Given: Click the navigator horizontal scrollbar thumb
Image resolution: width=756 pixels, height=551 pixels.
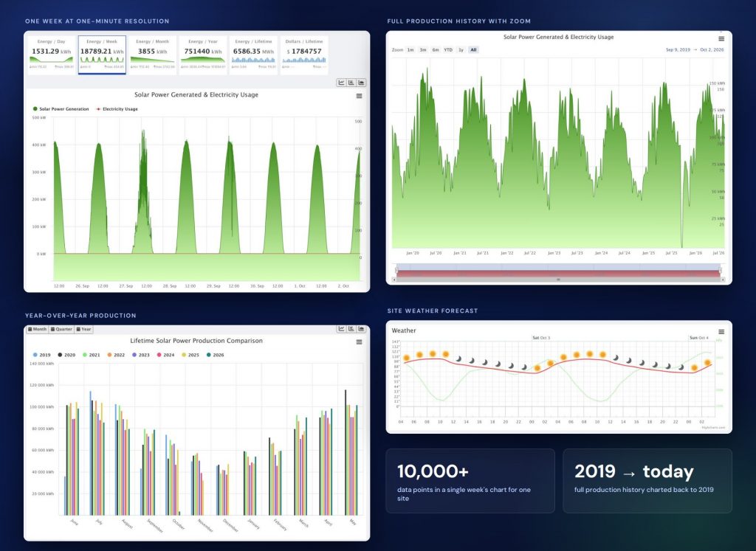Looking at the screenshot, I should (x=558, y=280).
